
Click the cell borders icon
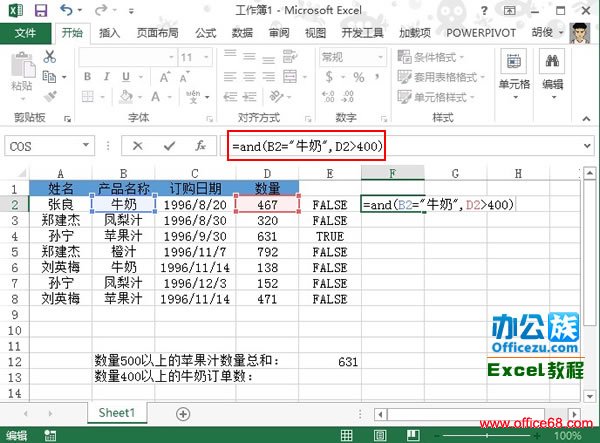point(88,97)
